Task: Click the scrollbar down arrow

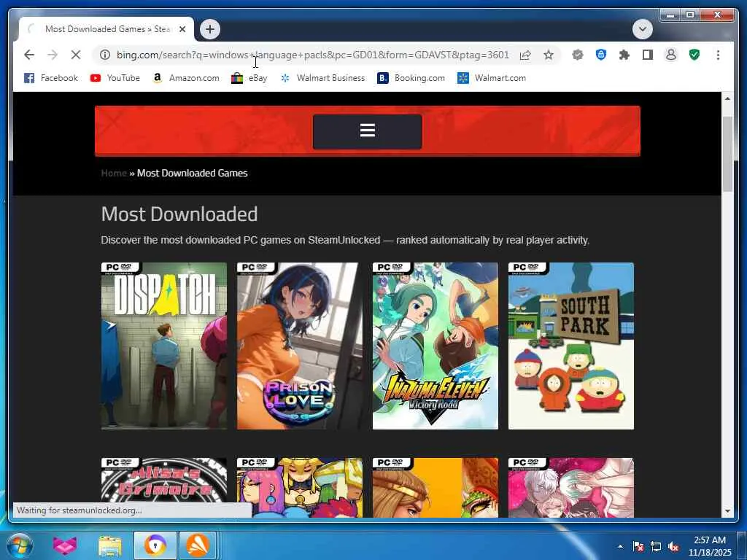Action: pyautogui.click(x=727, y=511)
